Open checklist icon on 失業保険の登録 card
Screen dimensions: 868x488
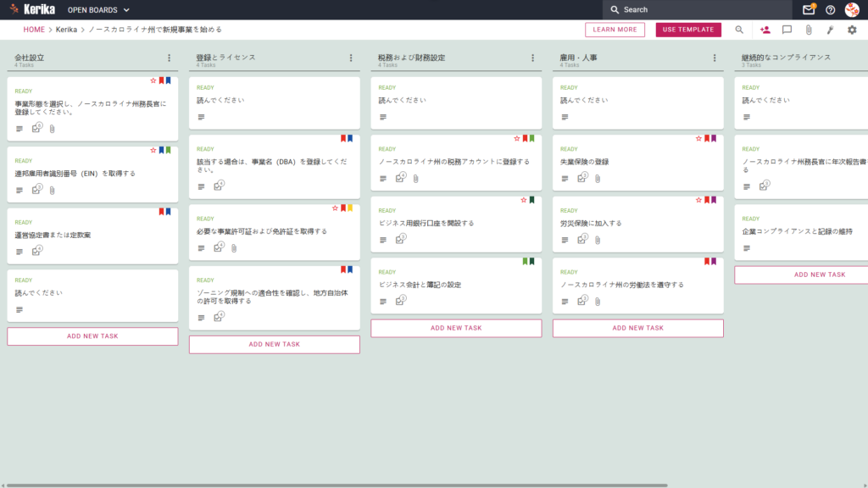coord(581,178)
